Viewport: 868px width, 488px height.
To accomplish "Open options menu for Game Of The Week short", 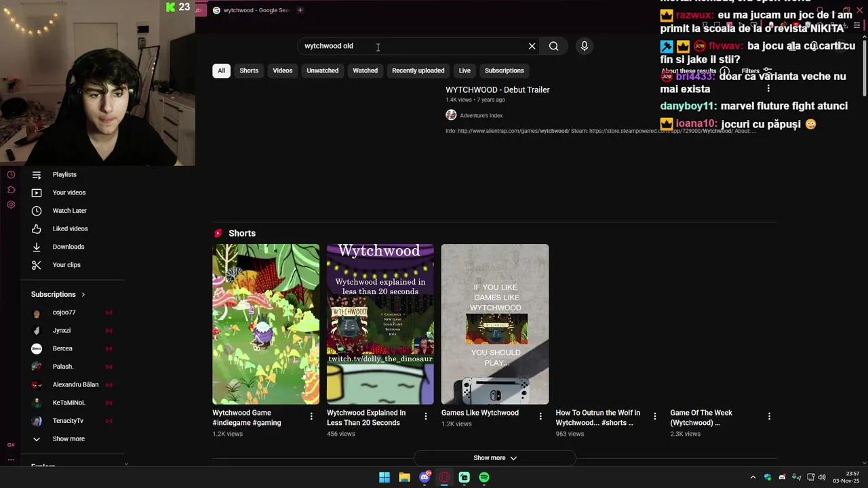I will click(x=769, y=416).
